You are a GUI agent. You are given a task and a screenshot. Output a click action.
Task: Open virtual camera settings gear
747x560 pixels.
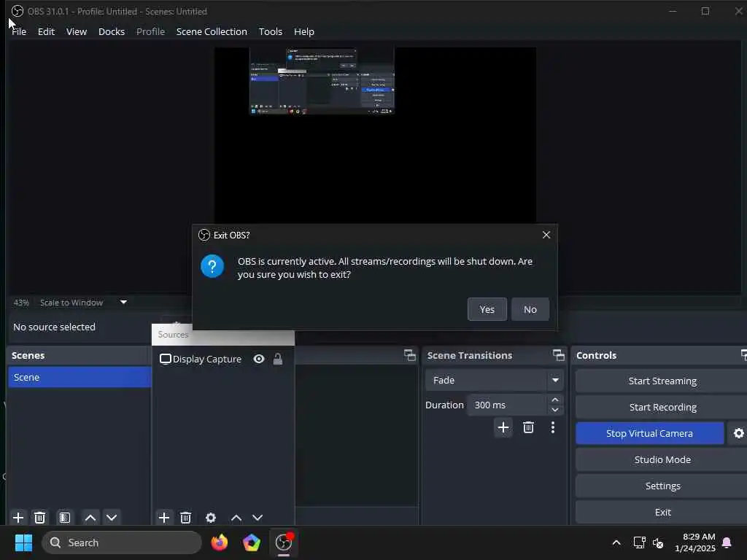click(738, 433)
